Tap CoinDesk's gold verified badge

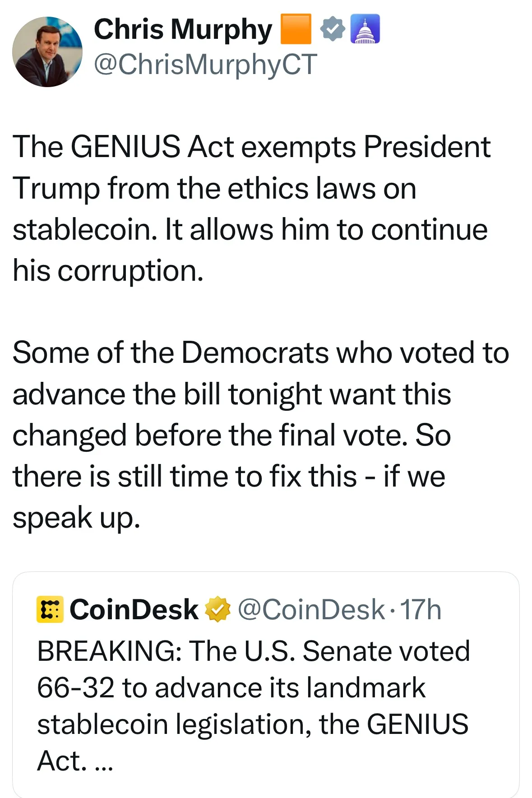(x=218, y=610)
